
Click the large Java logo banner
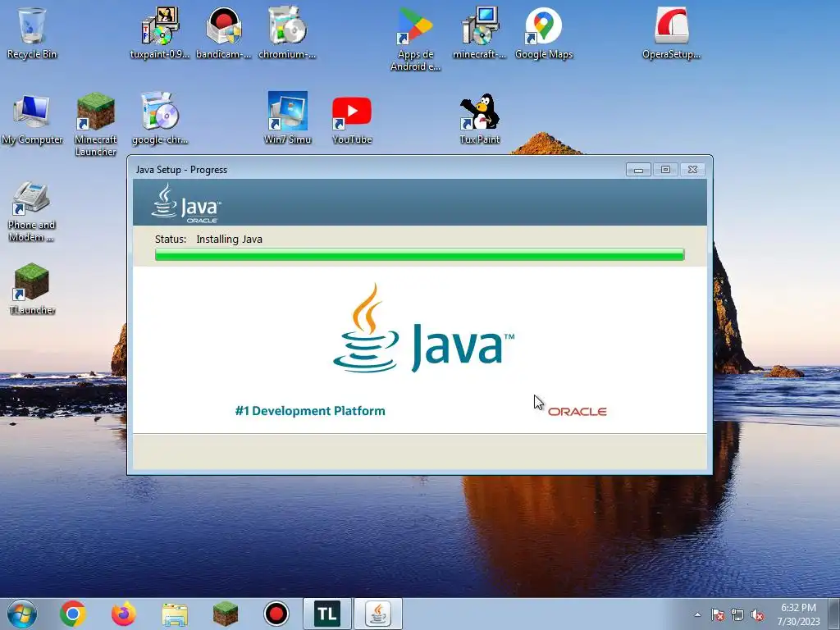click(x=423, y=329)
